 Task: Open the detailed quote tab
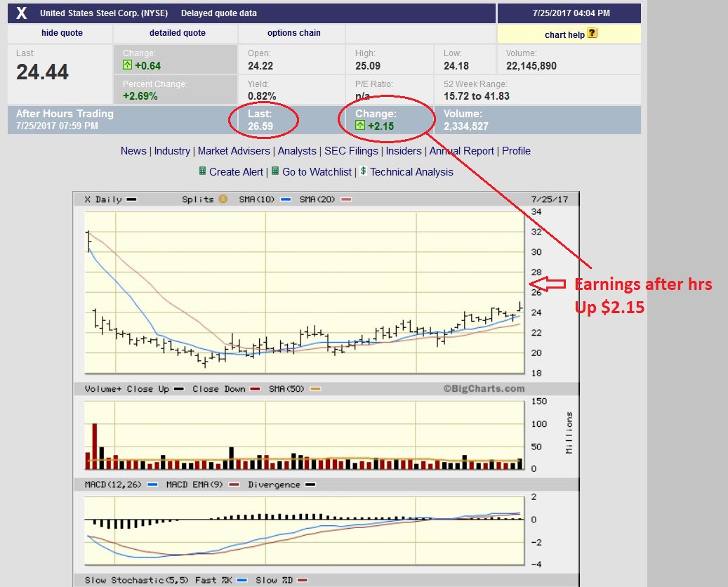tap(178, 33)
